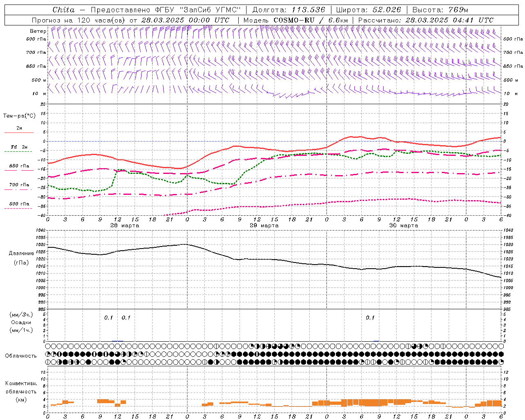Click the "Модель COSMO-RU / 6.6км" text
Viewport: 525px width, 420px height.
[x=296, y=20]
